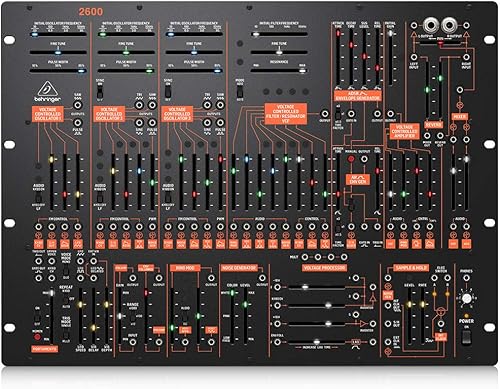Click the ADSR Envelope Generator label
The image size is (500, 389).
[x=358, y=96]
